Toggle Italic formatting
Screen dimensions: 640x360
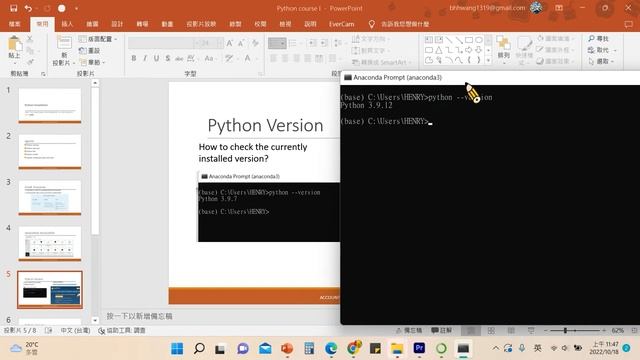(x=145, y=59)
